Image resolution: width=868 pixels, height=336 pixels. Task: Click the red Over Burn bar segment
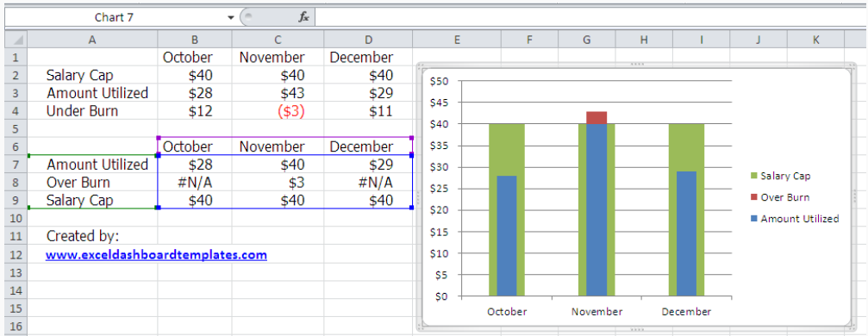pos(596,117)
